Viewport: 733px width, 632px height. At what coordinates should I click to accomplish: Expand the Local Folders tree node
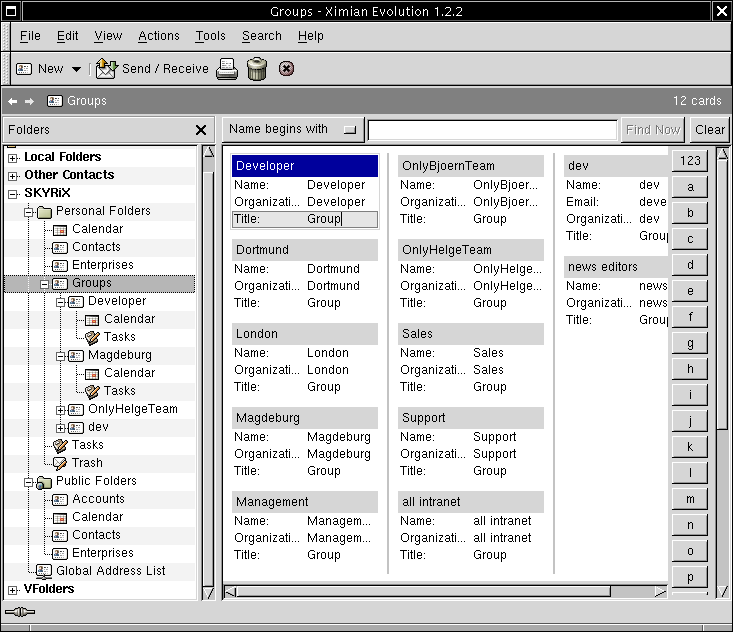coord(13,158)
